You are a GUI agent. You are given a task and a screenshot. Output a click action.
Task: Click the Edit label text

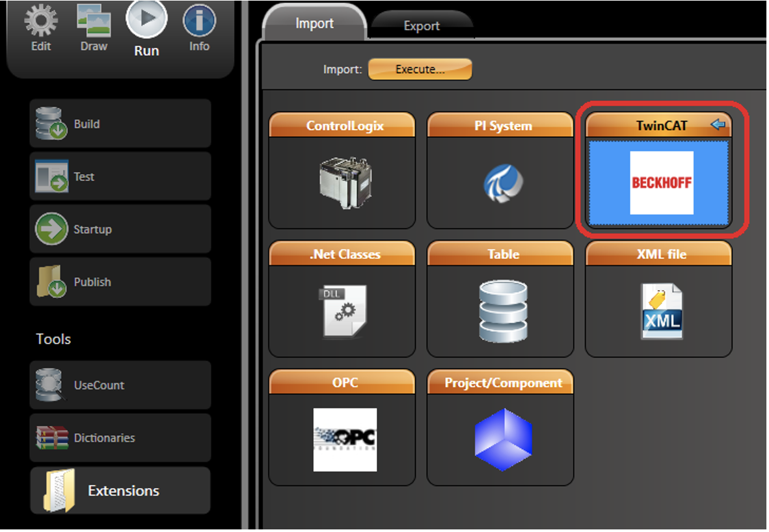point(41,46)
